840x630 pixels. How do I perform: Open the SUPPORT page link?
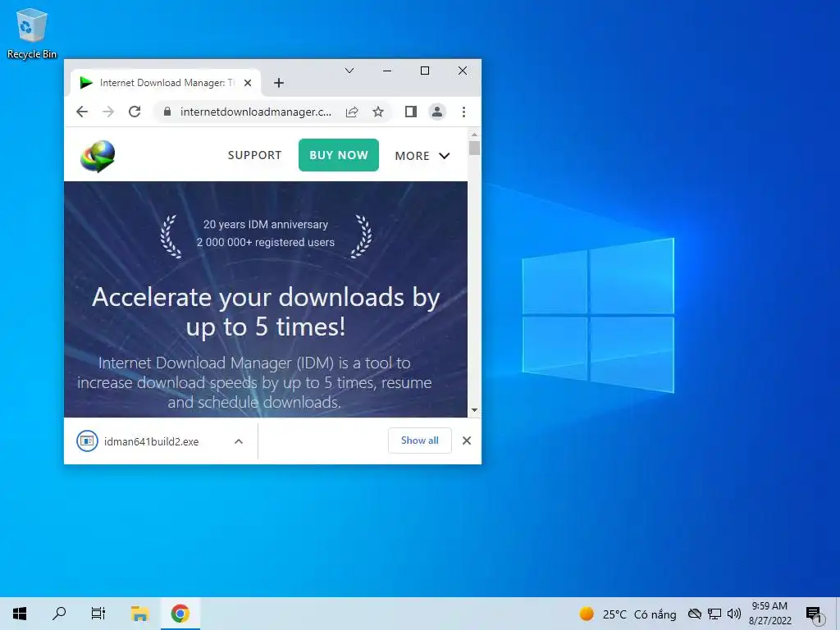254,155
